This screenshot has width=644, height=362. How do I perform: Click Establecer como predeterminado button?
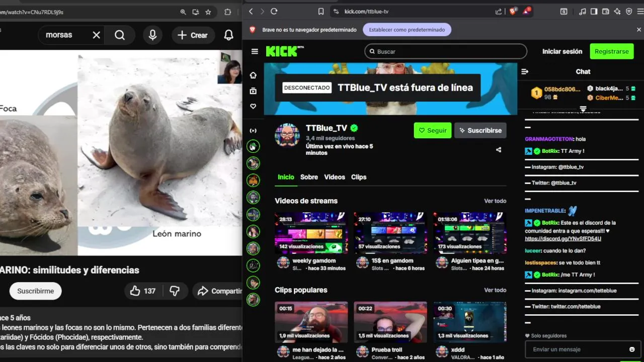point(407,30)
